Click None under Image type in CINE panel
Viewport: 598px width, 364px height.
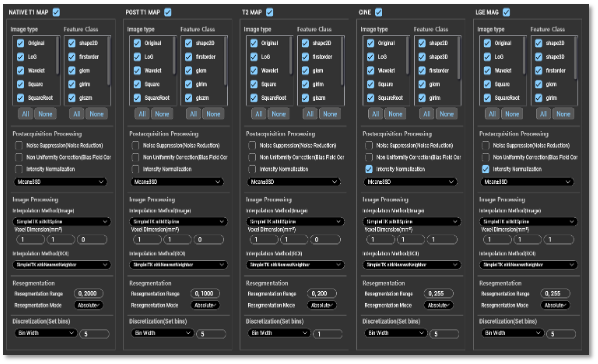point(395,114)
